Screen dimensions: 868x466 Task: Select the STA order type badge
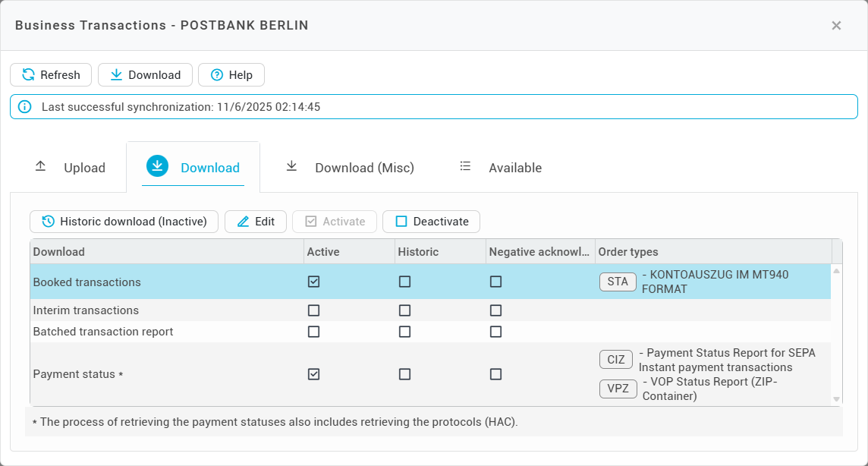[618, 282]
